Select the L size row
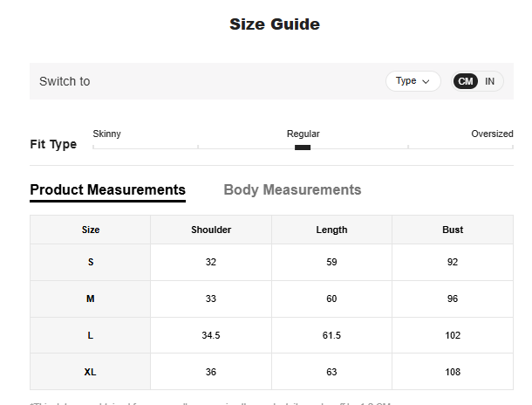532x405 pixels. tap(91, 335)
